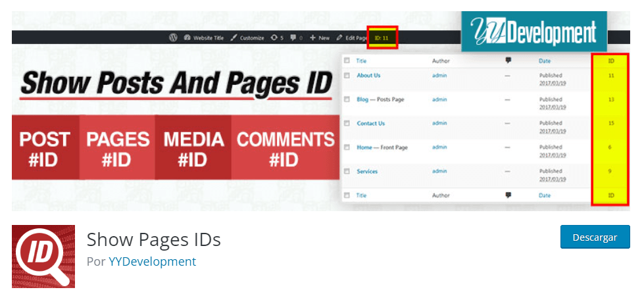Click the POST #ID red block

pos(45,147)
